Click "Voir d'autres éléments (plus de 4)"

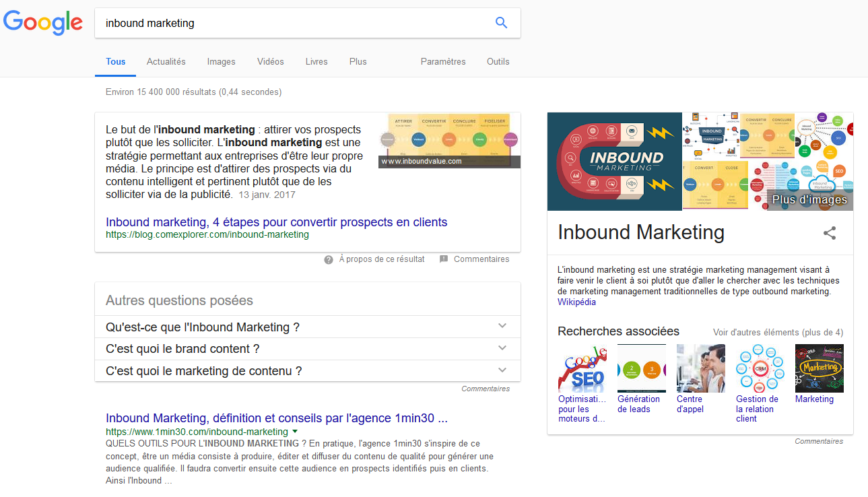[778, 332]
